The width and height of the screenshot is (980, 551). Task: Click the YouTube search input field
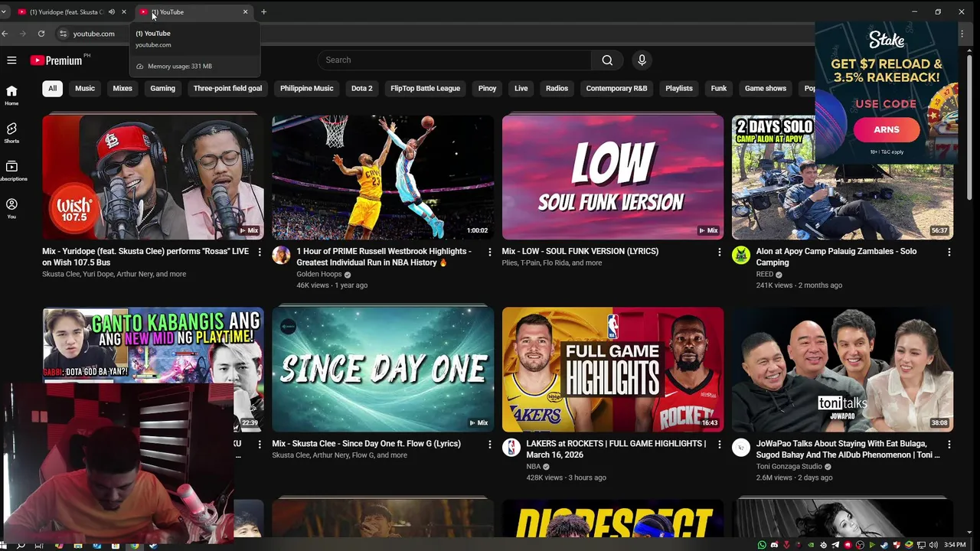click(x=455, y=60)
